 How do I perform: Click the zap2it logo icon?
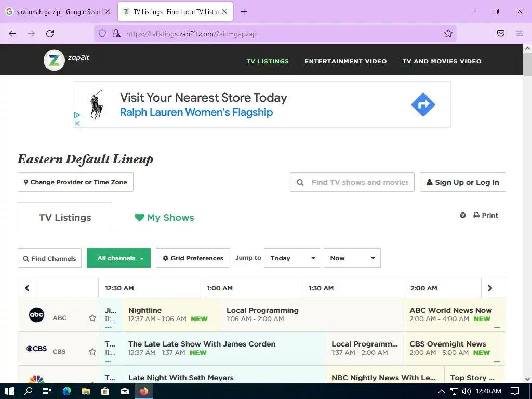pyautogui.click(x=54, y=60)
